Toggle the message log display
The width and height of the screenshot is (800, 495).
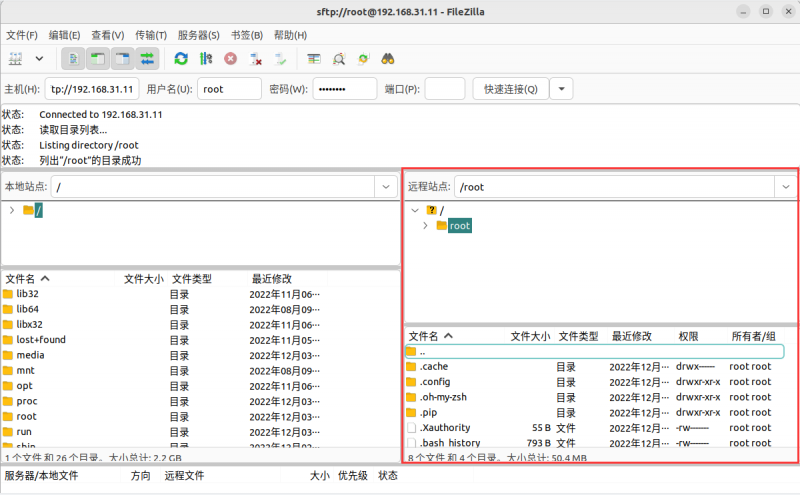pyautogui.click(x=73, y=59)
